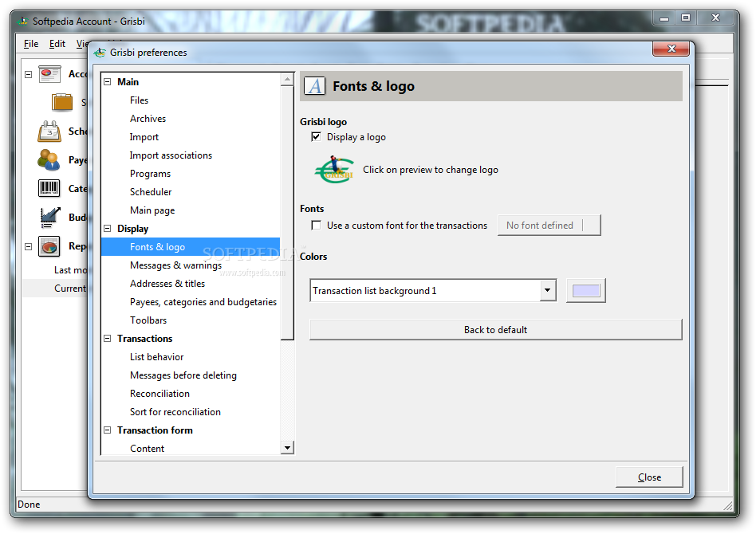
Task: Select Programs in preferences tree
Action: pyautogui.click(x=150, y=174)
